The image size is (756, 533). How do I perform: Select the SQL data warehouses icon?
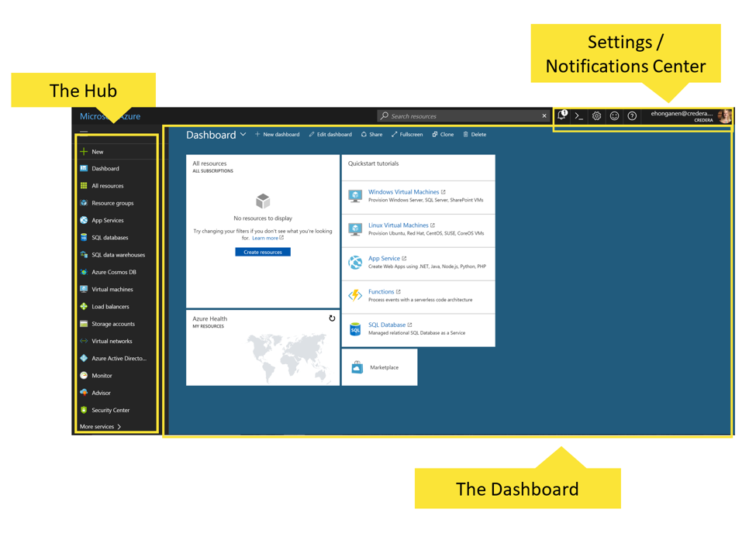[x=84, y=254]
